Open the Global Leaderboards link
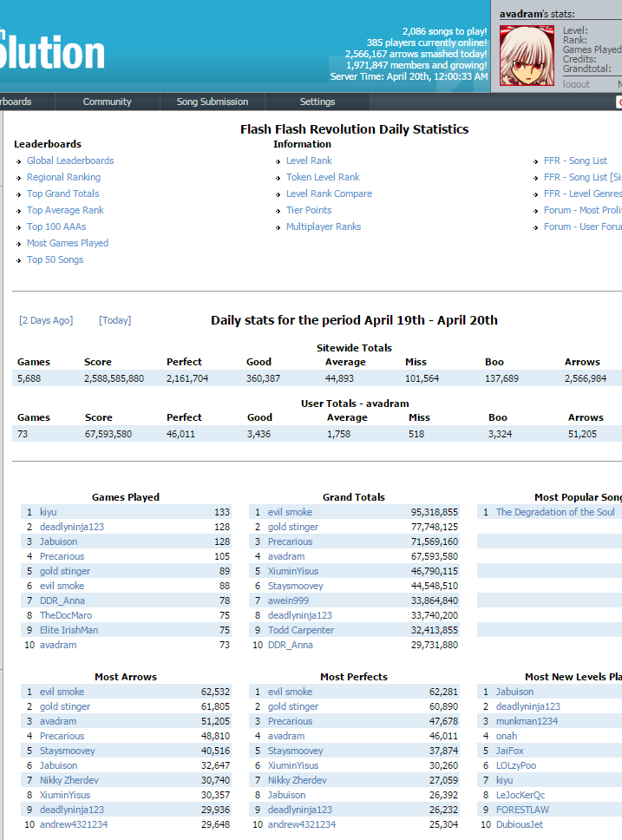The image size is (622, 840). click(x=70, y=161)
